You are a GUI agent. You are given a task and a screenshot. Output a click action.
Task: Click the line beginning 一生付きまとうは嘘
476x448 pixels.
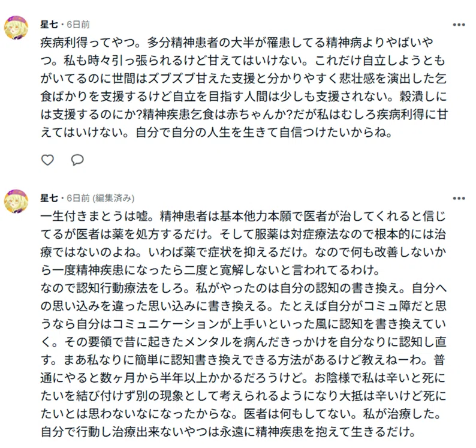pyautogui.click(x=243, y=217)
